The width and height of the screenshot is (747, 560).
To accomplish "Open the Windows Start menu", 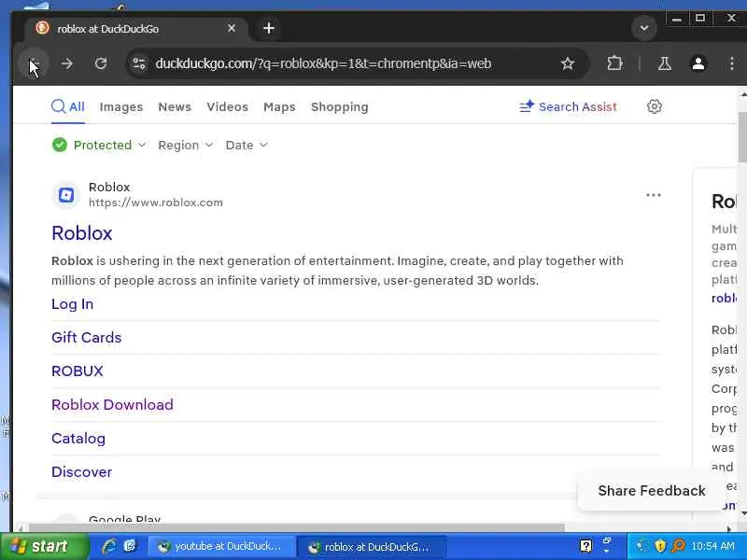I will pos(44,546).
